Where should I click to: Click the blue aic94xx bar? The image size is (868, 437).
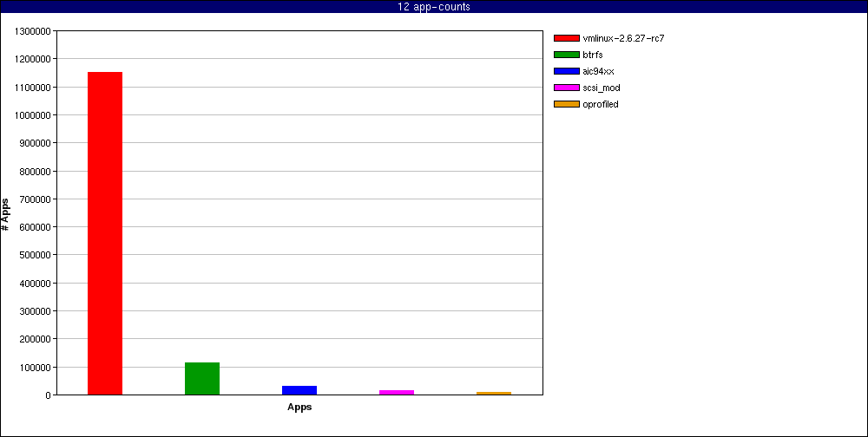coord(299,390)
